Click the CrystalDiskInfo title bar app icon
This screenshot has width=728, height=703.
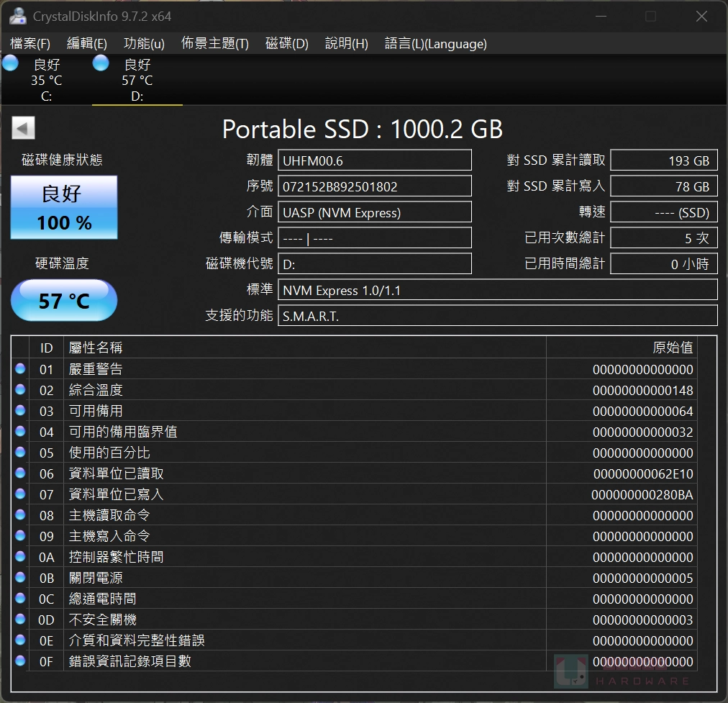click(17, 15)
